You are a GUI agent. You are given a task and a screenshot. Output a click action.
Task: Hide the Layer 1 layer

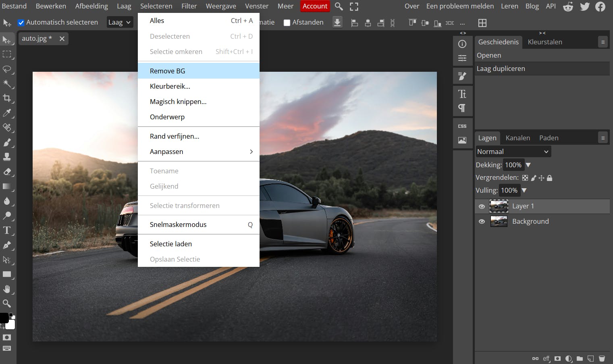click(x=482, y=206)
